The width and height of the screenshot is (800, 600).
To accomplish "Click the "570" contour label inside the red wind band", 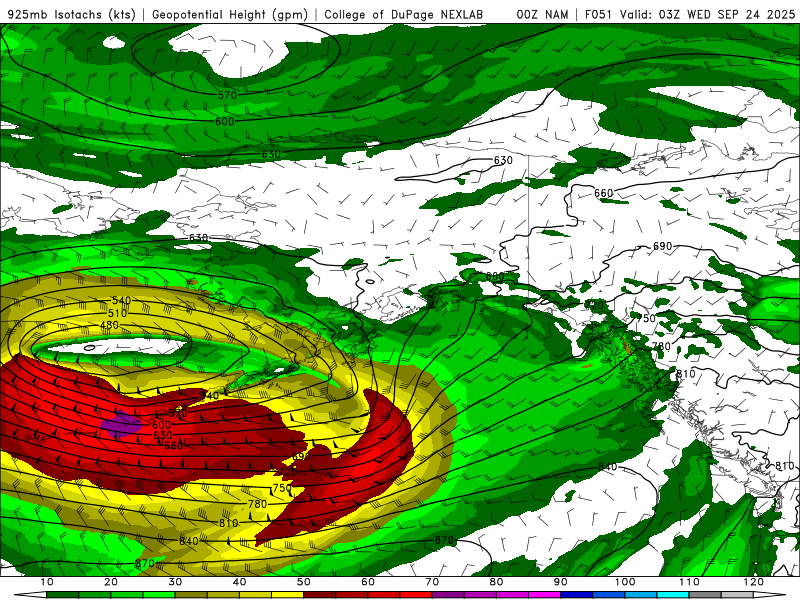I will coord(178,413).
